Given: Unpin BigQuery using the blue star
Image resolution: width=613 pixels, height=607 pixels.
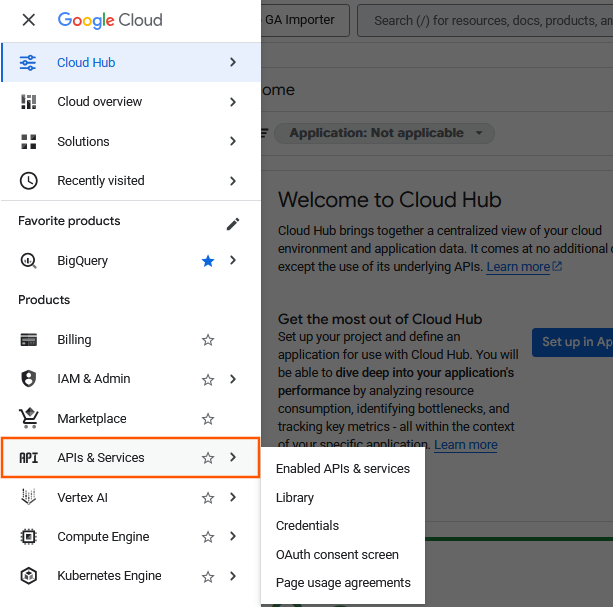Looking at the screenshot, I should (208, 261).
